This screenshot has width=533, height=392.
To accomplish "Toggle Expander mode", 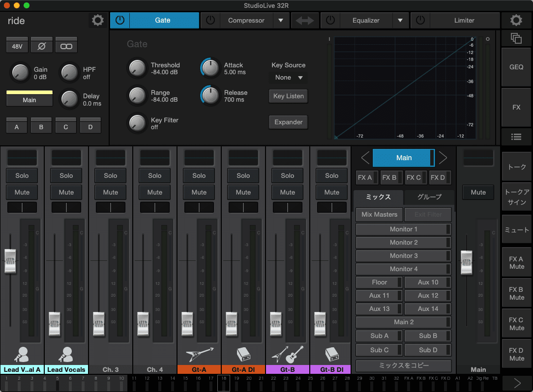I will click(288, 122).
